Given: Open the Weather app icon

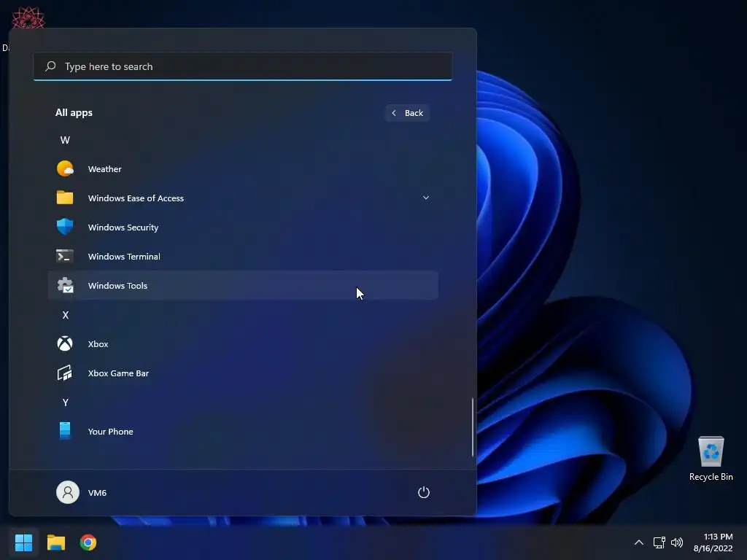Looking at the screenshot, I should 65,168.
